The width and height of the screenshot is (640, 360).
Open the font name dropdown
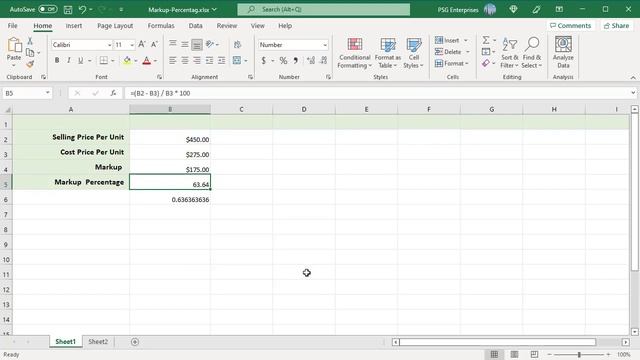tap(109, 45)
